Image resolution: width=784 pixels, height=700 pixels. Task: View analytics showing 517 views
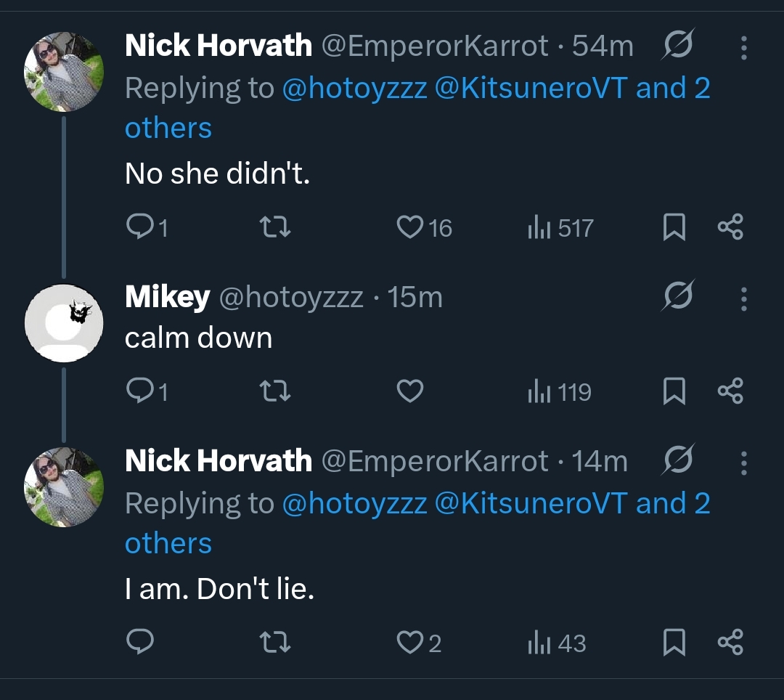point(560,228)
